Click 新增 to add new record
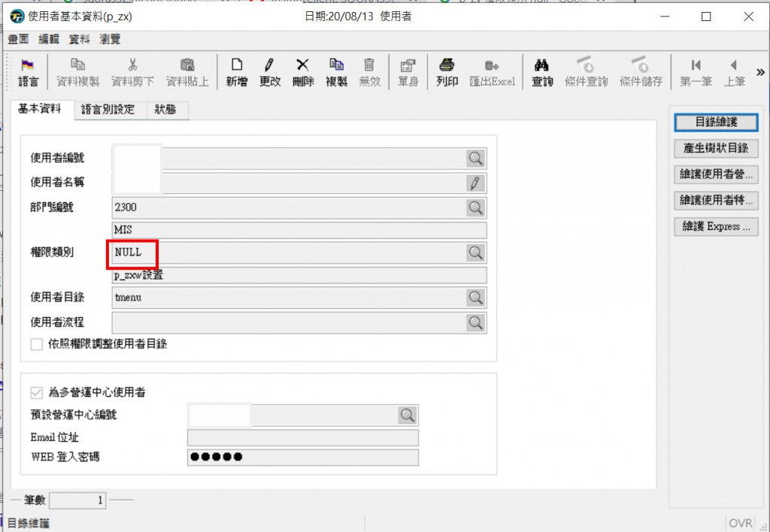770x532 pixels. (237, 72)
